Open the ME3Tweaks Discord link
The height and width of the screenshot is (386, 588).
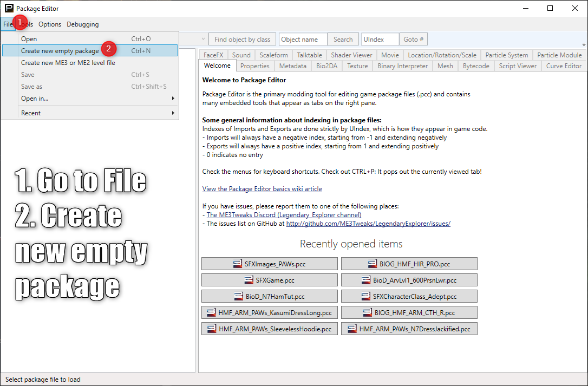284,214
